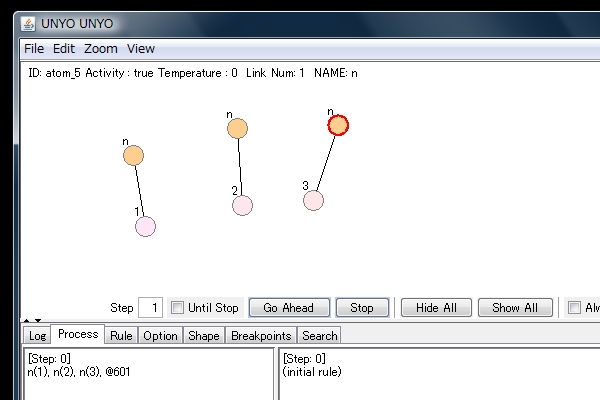
Task: Click the Step number input field
Action: coord(150,308)
